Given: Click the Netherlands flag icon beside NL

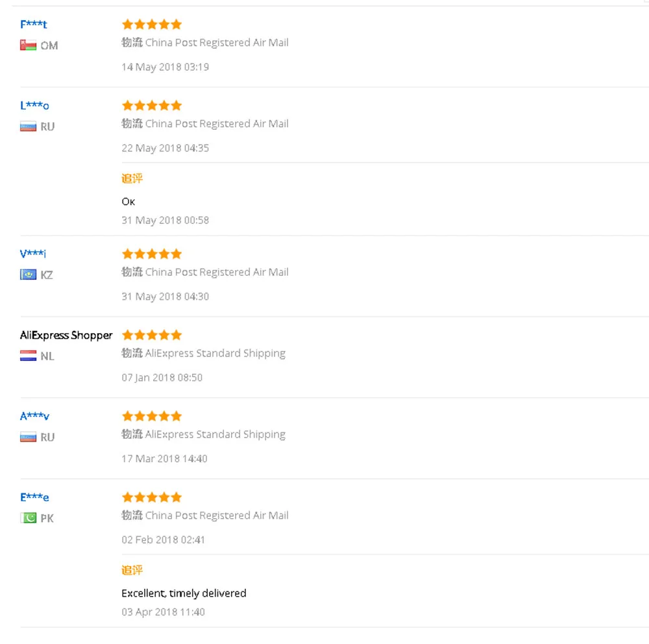Looking at the screenshot, I should pyautogui.click(x=28, y=356).
